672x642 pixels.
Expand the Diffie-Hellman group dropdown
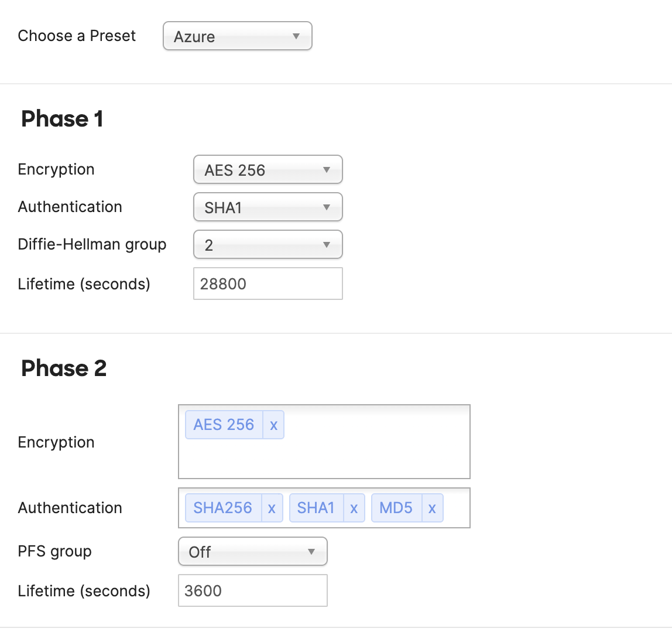[x=268, y=245]
